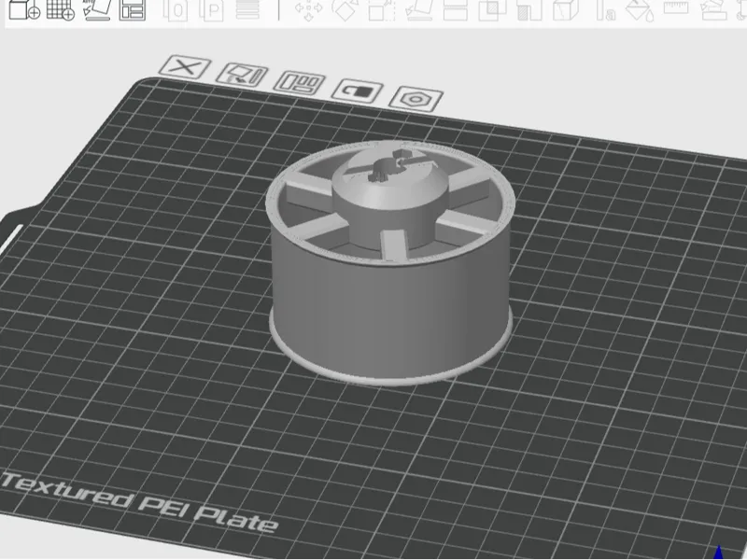
Task: Select the Rotate tool
Action: (x=345, y=9)
